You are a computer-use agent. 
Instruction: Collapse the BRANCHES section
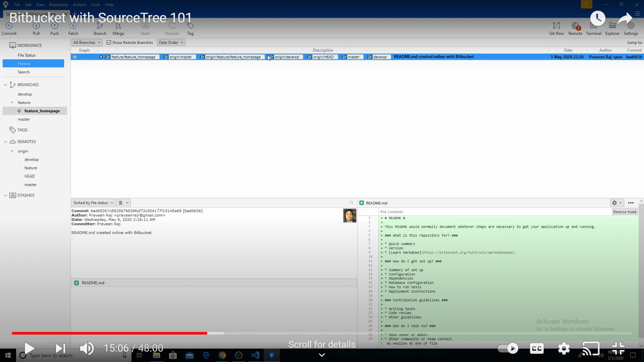(x=5, y=85)
